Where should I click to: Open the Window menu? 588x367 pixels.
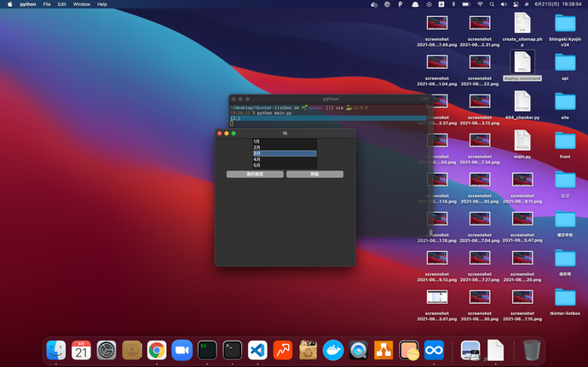coord(81,4)
